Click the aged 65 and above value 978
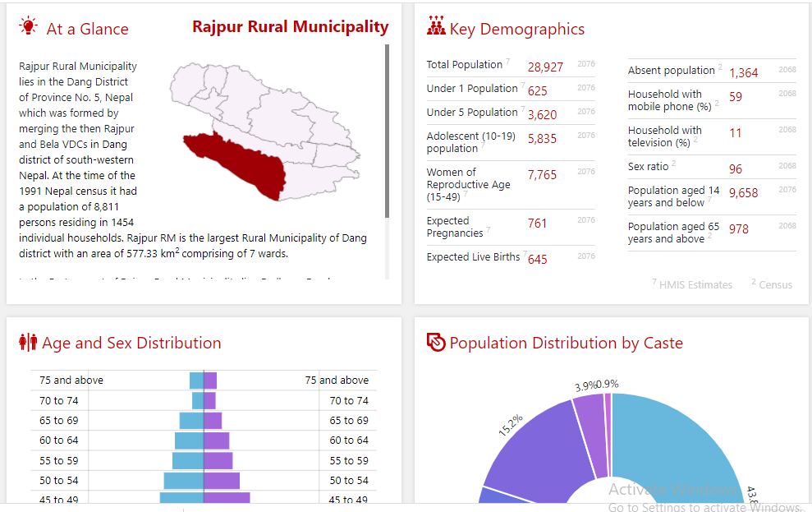This screenshot has height=512, width=812. pos(739,229)
